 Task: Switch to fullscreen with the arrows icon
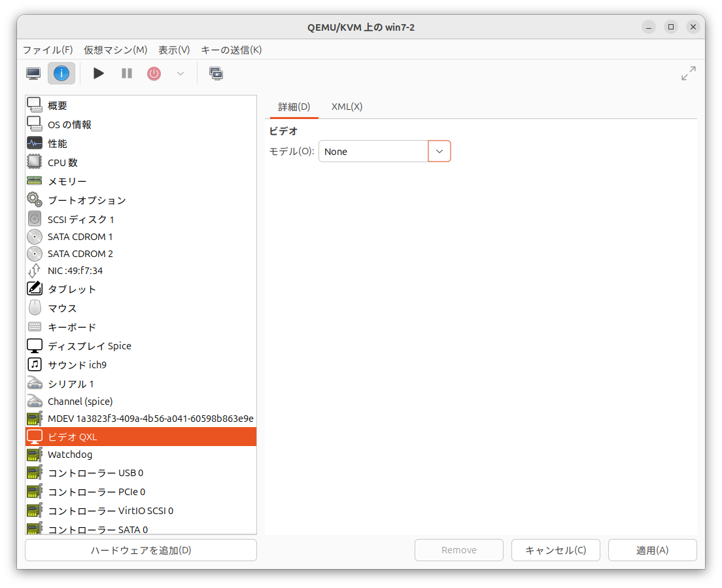click(x=689, y=74)
